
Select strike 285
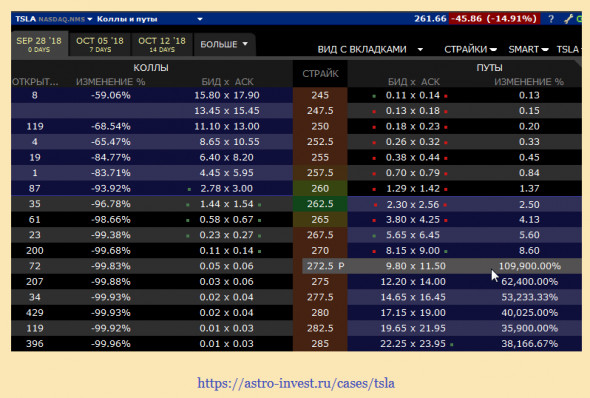point(320,343)
